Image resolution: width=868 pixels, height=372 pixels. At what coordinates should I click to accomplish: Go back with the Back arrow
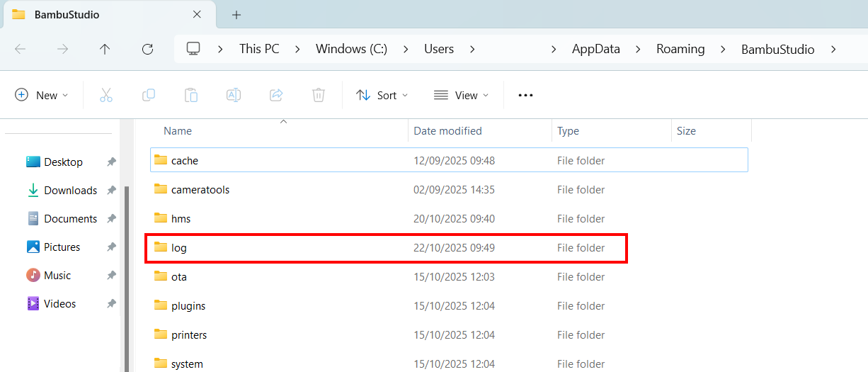(x=21, y=49)
